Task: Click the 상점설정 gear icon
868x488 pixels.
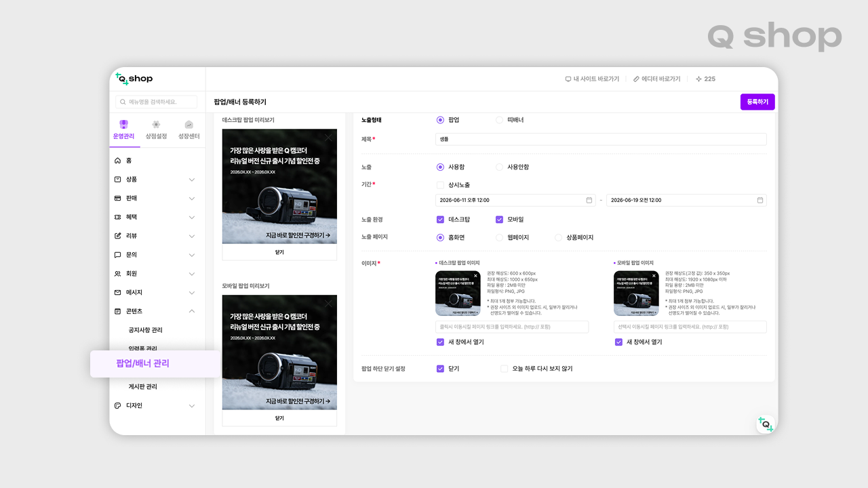Action: pyautogui.click(x=156, y=125)
